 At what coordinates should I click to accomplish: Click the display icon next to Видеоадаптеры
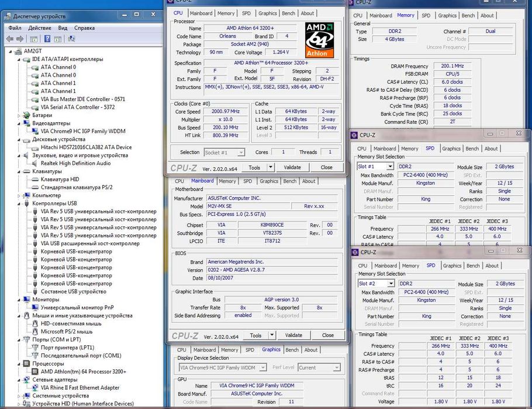point(26,123)
